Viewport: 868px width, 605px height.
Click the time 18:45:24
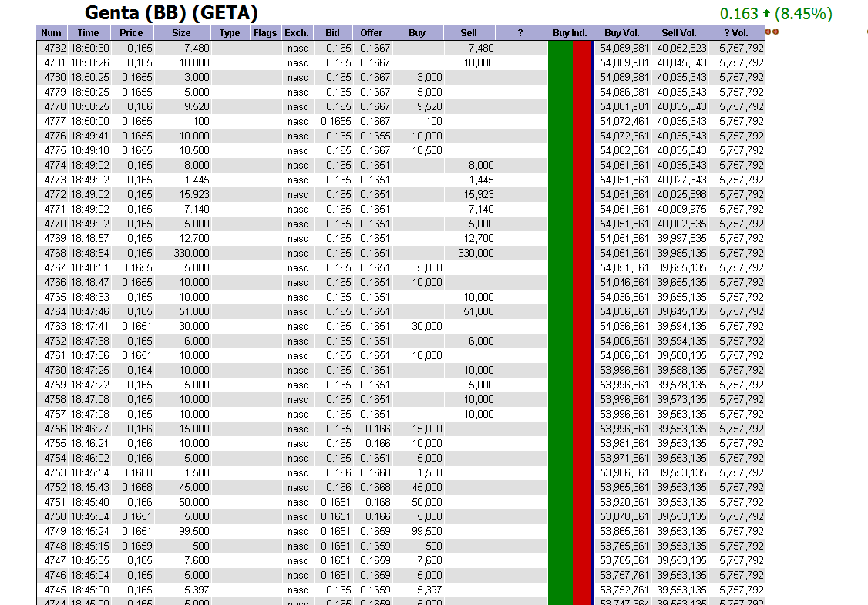[89, 531]
